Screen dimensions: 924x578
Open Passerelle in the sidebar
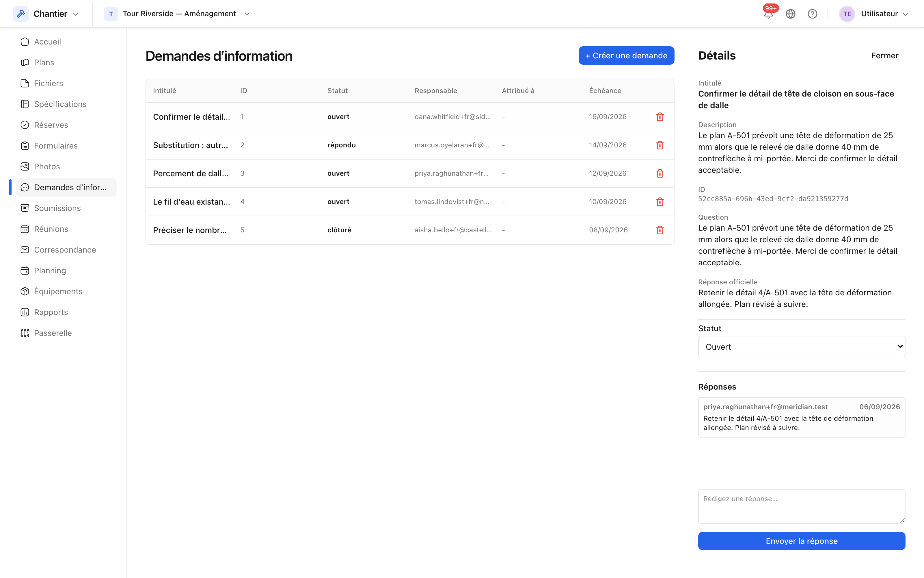(x=66, y=333)
